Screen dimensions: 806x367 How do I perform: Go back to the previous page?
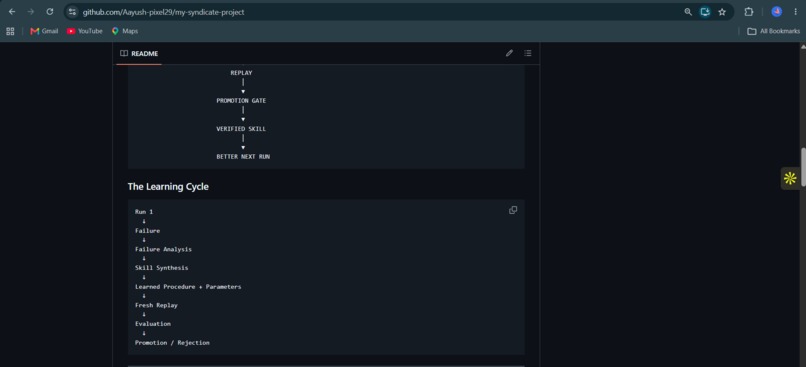(12, 12)
